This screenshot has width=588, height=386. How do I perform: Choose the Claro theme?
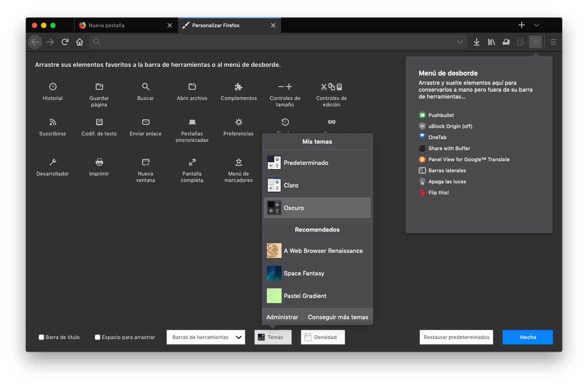[x=317, y=185]
